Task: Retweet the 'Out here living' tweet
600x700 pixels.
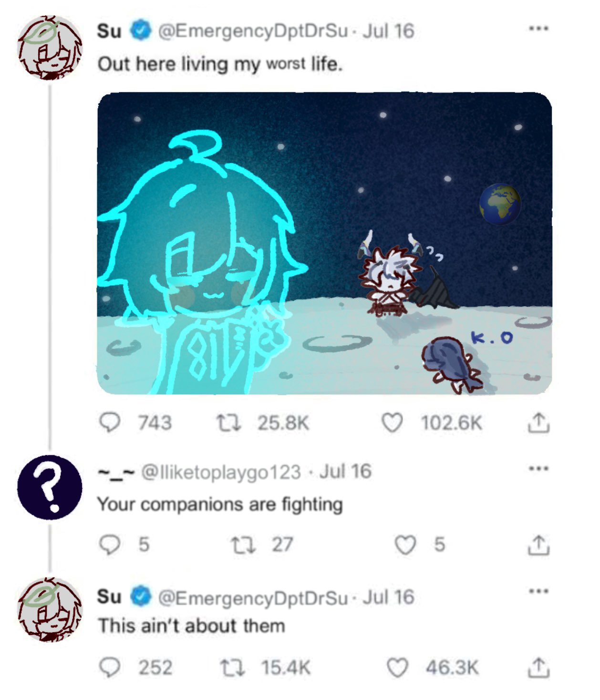Action: 229,423
